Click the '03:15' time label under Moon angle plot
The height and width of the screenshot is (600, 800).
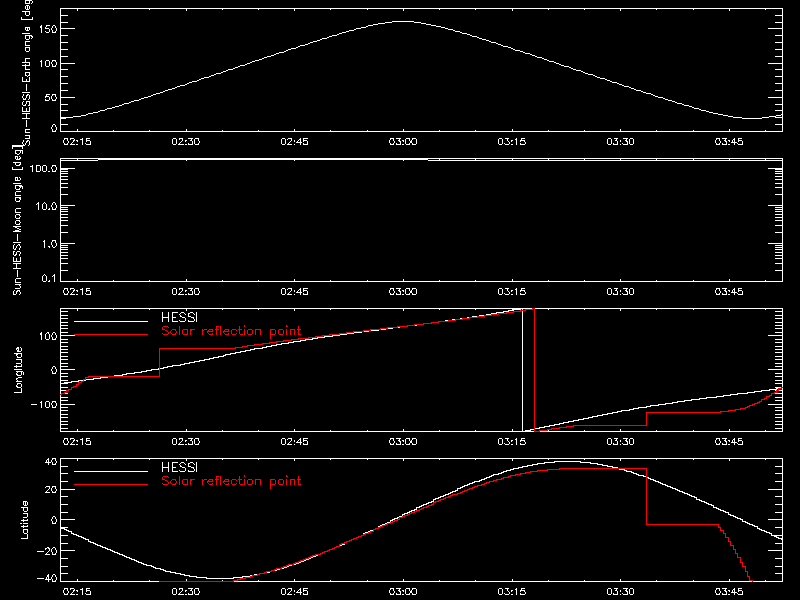pos(512,292)
